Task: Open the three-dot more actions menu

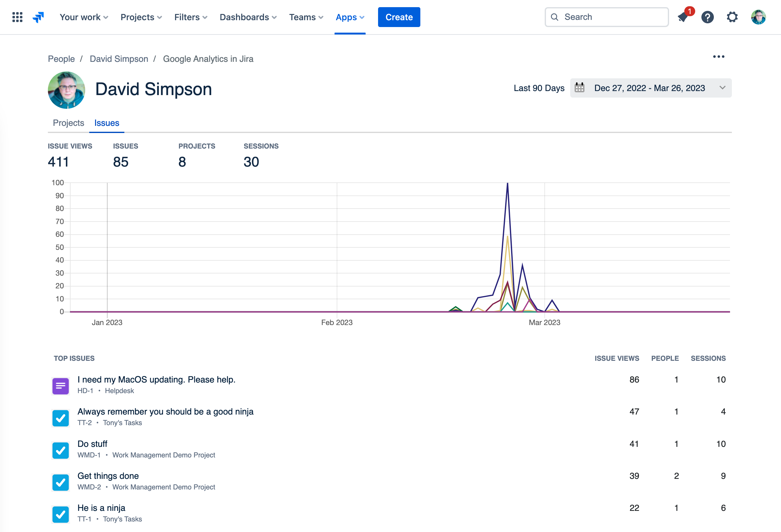Action: point(719,57)
